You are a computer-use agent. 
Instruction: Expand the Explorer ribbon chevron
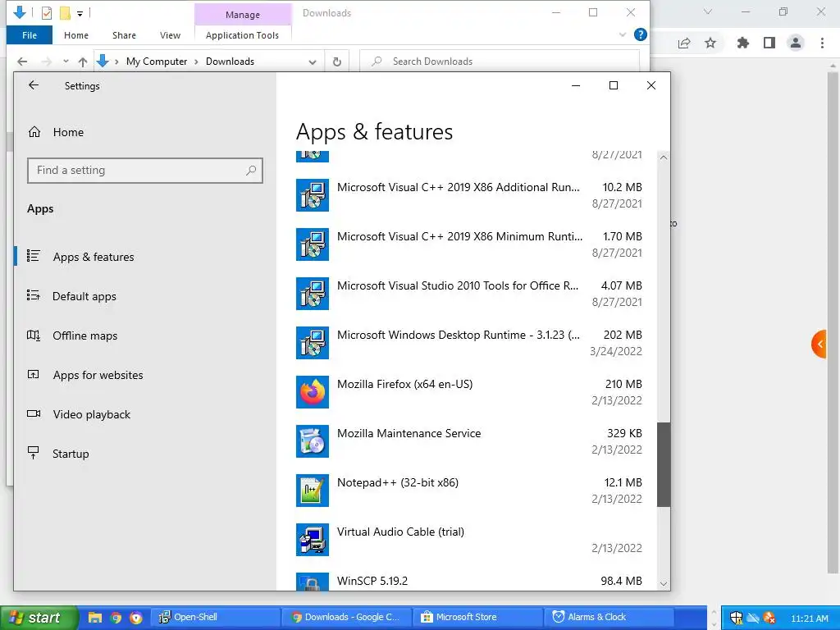click(623, 34)
